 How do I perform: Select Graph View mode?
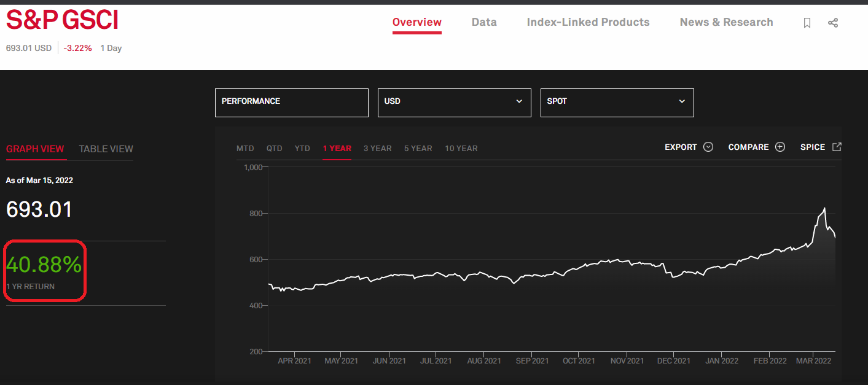pyautogui.click(x=35, y=149)
